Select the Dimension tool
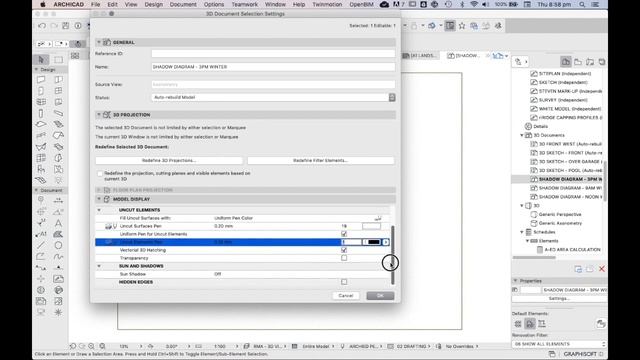Image resolution: width=640 pixels, height=360 pixels. (x=58, y=200)
